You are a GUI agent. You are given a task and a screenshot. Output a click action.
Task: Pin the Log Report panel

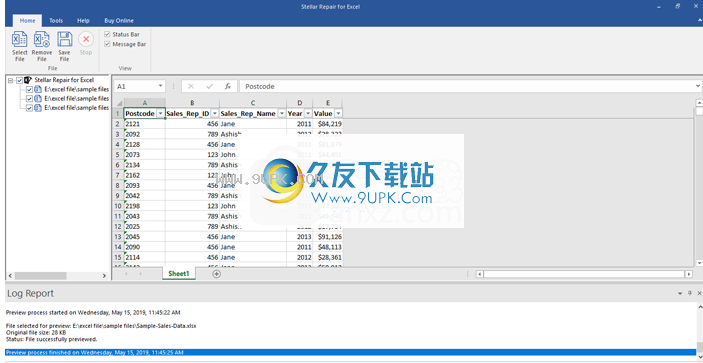pyautogui.click(x=690, y=293)
